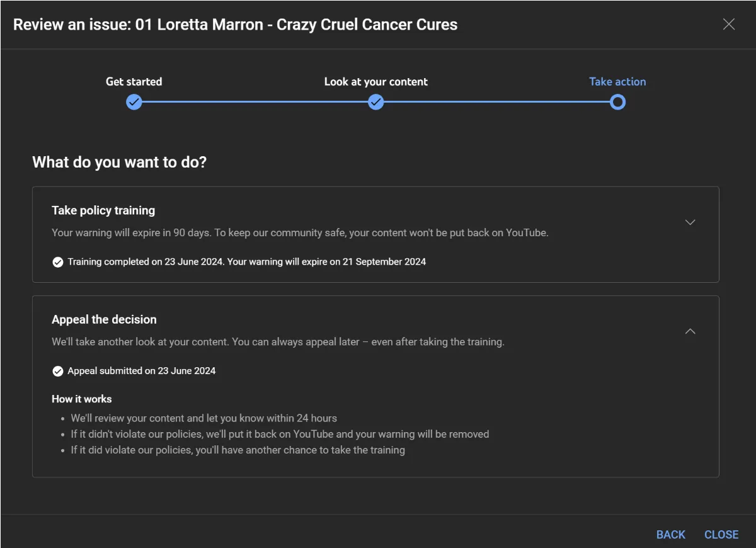Screen dimensions: 756x548
Task: Click 'Appeal submitted on 23 June 2024' text
Action: (x=142, y=371)
